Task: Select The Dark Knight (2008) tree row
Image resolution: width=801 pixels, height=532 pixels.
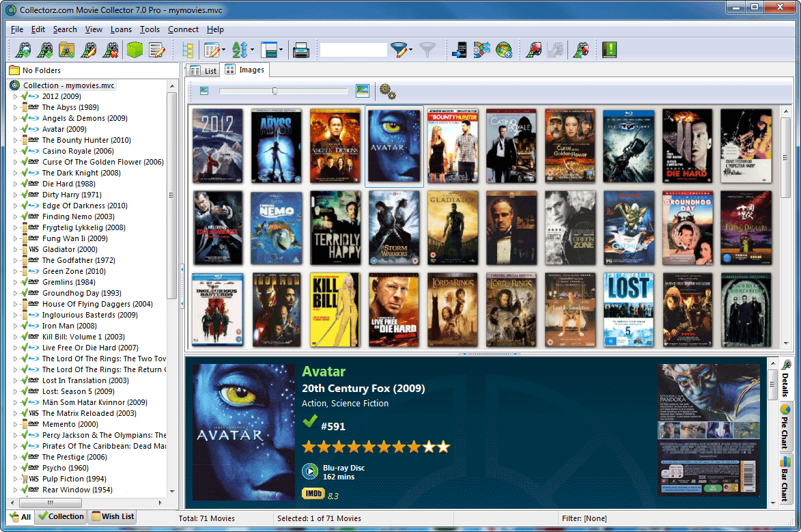Action: coord(81,173)
